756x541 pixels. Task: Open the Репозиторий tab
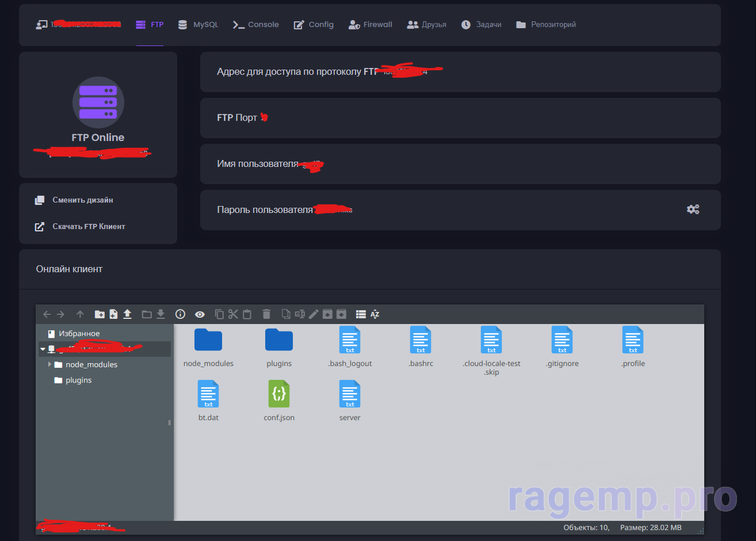546,25
